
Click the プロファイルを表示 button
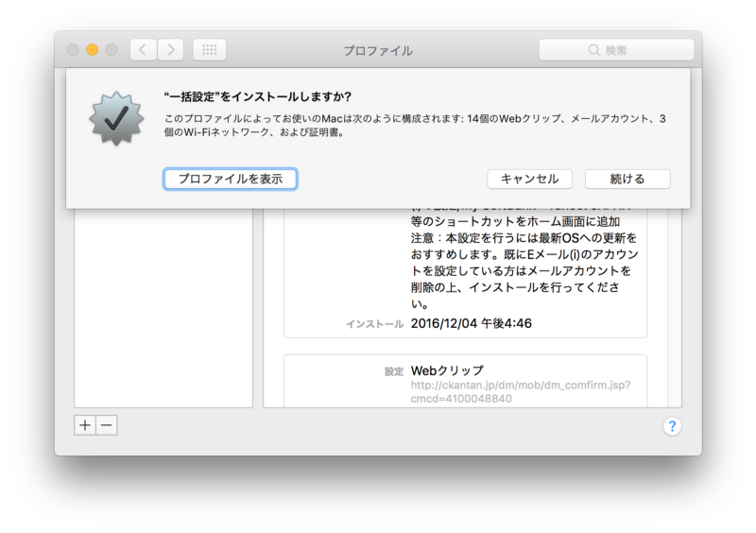pyautogui.click(x=230, y=179)
